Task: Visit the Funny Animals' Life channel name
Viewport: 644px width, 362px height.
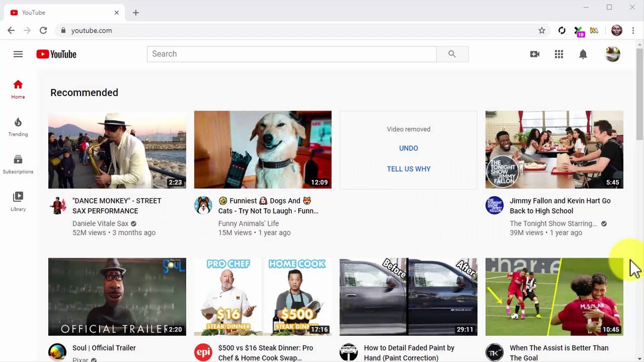Action: pos(249,223)
